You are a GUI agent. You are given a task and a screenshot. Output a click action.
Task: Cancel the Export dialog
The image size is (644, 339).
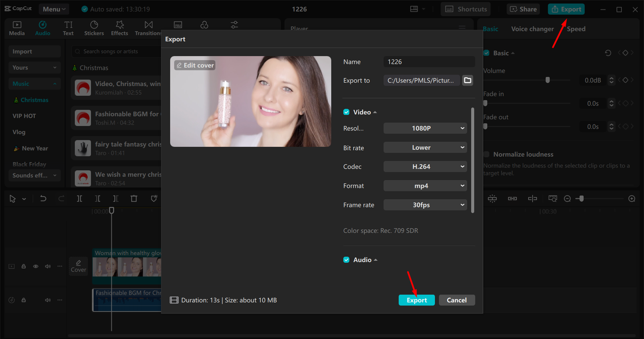(457, 300)
